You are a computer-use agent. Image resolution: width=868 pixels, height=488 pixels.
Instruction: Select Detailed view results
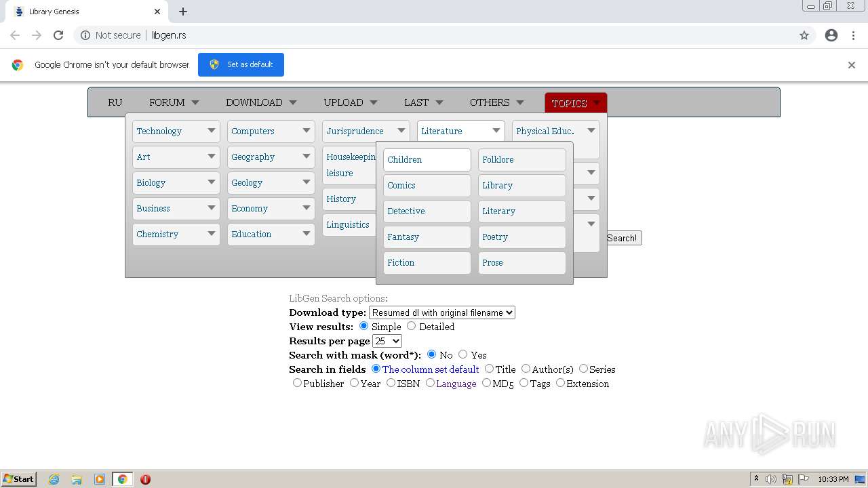[412, 326]
